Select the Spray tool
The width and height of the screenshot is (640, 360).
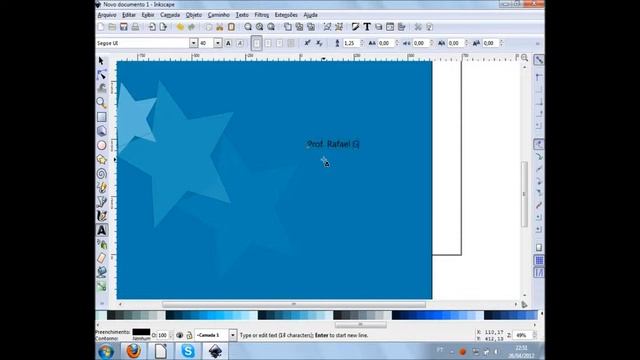[x=102, y=244]
